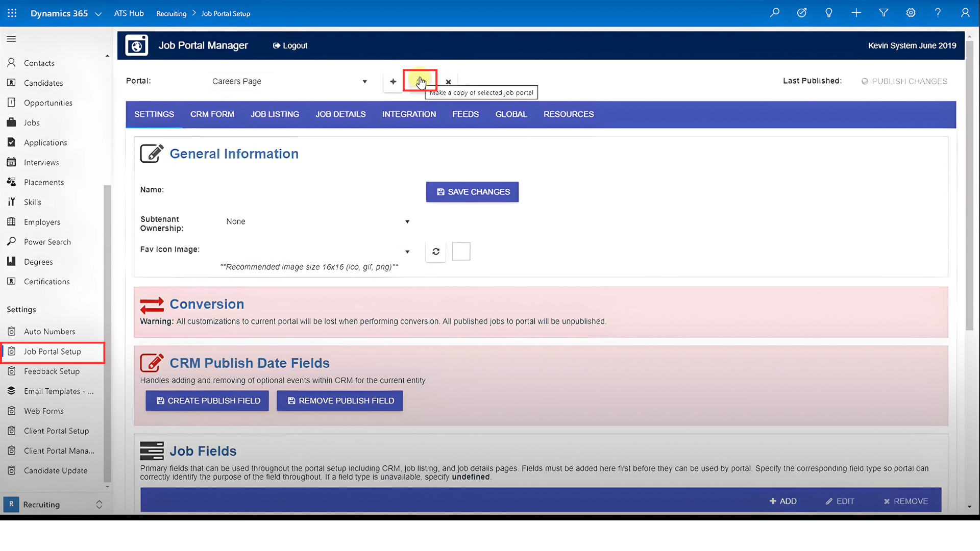This screenshot has width=980, height=551.
Task: Click REMOVE in Job Fields toolbar
Action: [x=905, y=502]
